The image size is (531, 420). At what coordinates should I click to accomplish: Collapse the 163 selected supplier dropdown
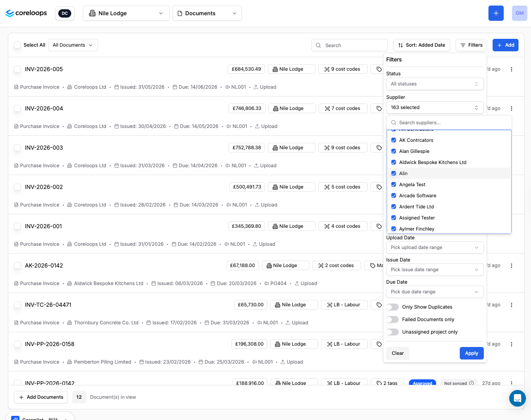pyautogui.click(x=435, y=108)
